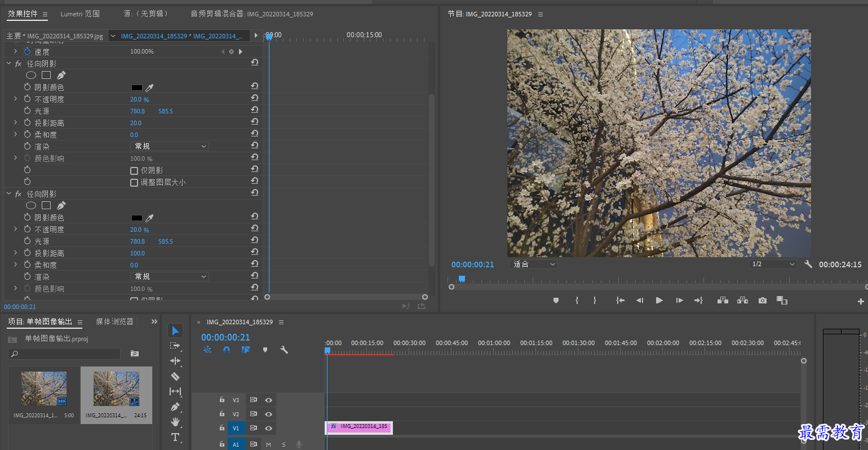Toggle the first 径向阴影 fx switch
Viewport: 868px width, 450px height.
[x=18, y=64]
